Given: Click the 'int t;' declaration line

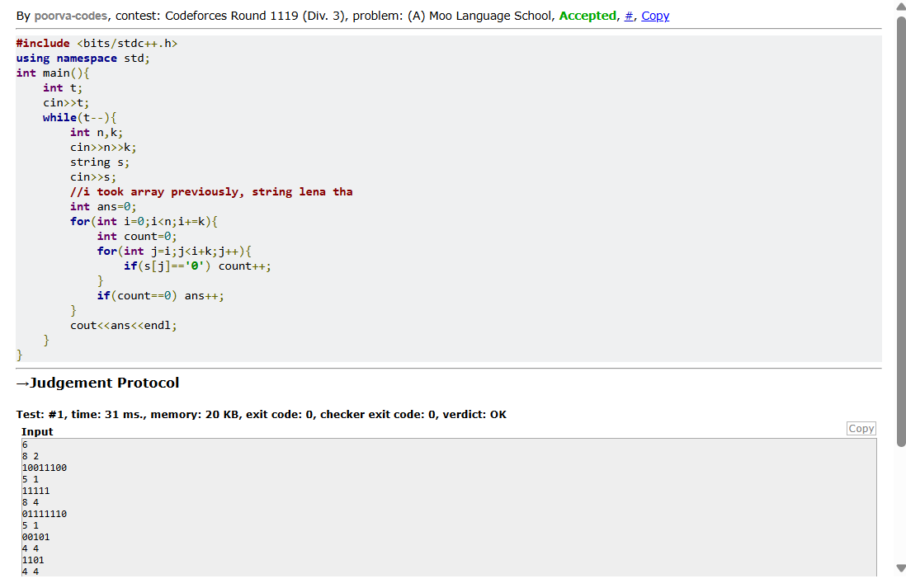Looking at the screenshot, I should pos(63,87).
